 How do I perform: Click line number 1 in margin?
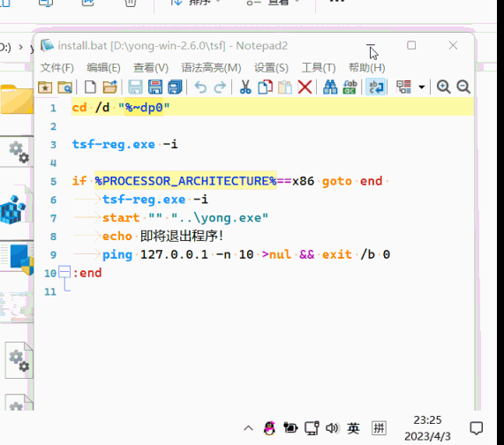pyautogui.click(x=53, y=108)
